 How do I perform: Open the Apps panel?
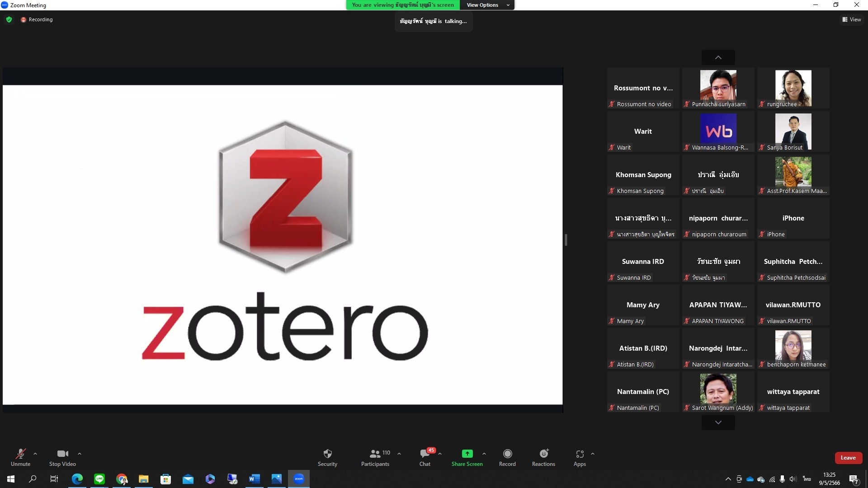[580, 457]
